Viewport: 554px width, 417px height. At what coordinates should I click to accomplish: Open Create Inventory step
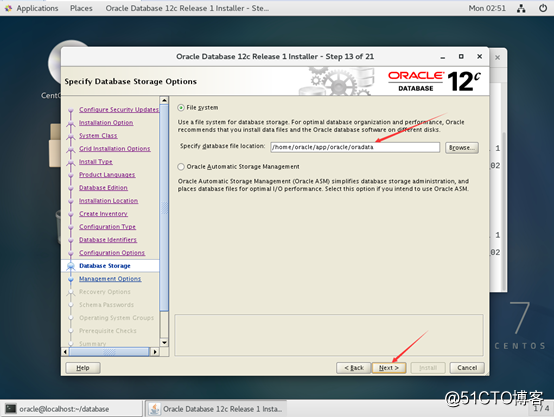tap(103, 214)
